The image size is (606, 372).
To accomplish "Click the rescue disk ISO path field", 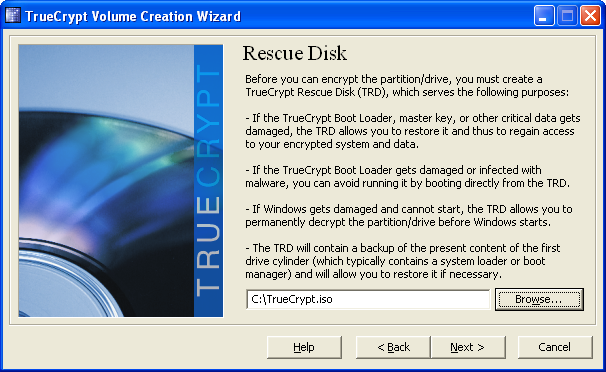I will tap(368, 299).
